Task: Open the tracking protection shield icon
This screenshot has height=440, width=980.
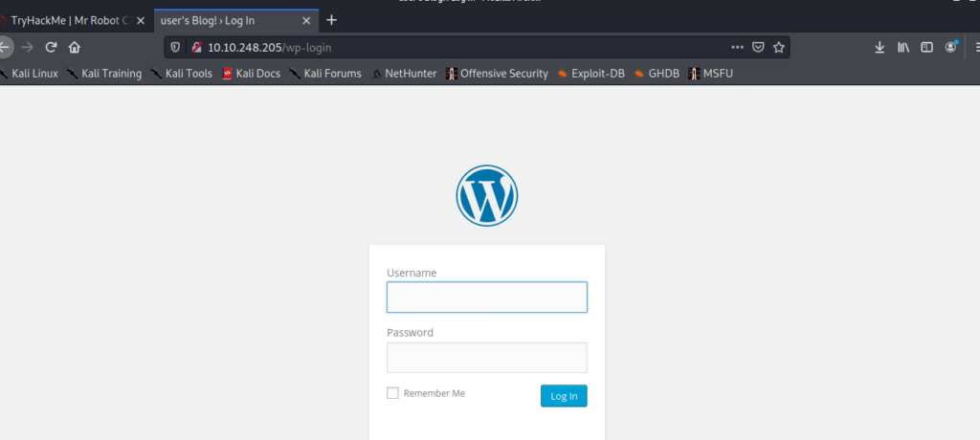Action: click(x=176, y=47)
